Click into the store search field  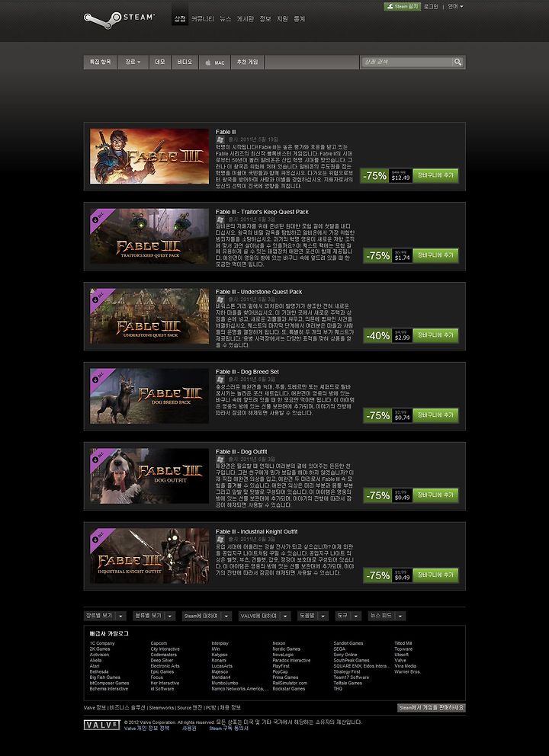[406, 62]
